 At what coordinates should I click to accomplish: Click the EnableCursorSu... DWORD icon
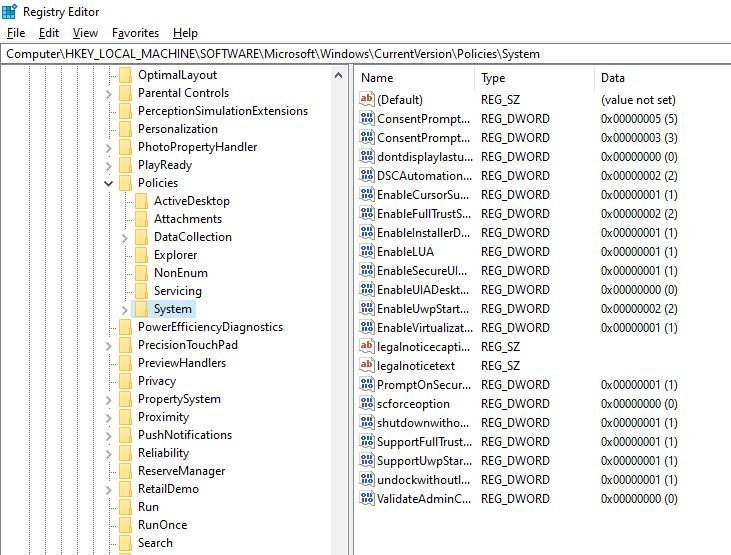[367, 194]
